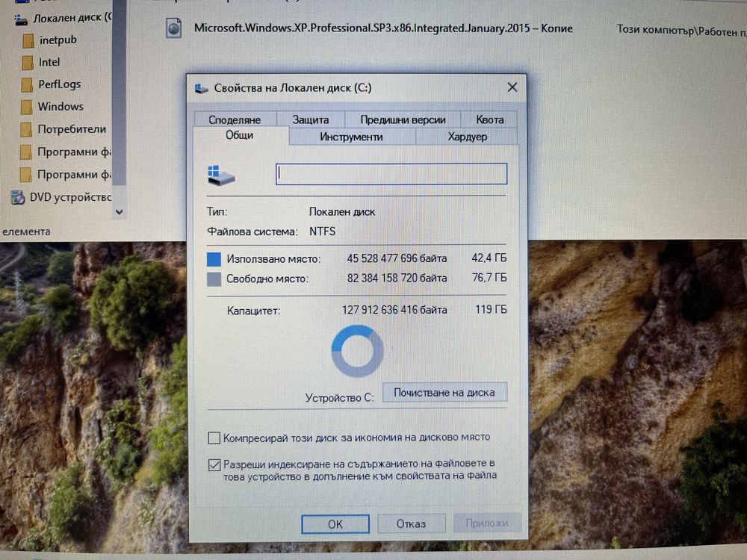Click the gray Свободно място color square
Screen dimensions: 747x560
(x=214, y=279)
